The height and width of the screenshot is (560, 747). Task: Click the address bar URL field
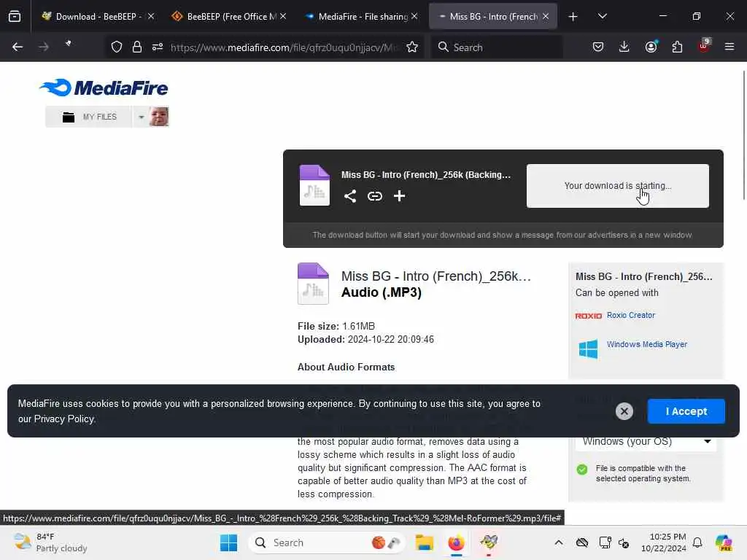pos(284,47)
